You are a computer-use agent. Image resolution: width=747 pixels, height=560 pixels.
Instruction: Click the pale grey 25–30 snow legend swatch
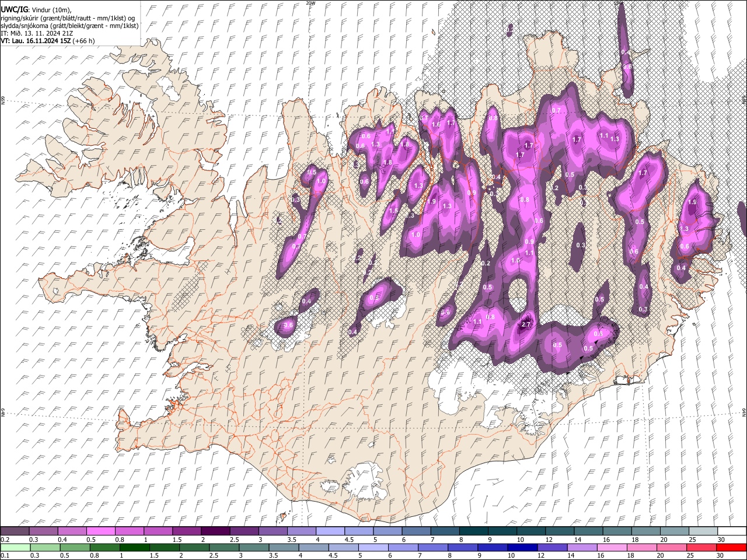[x=703, y=531]
